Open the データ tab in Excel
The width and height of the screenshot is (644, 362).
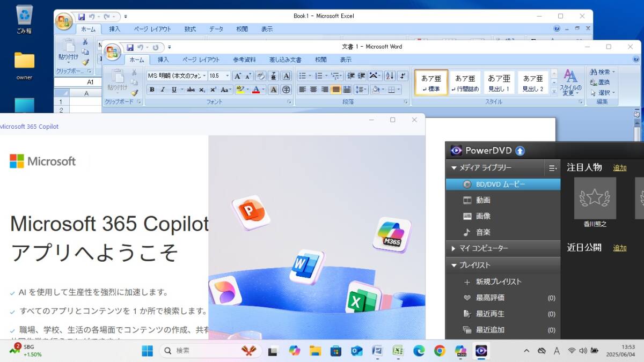pyautogui.click(x=216, y=29)
